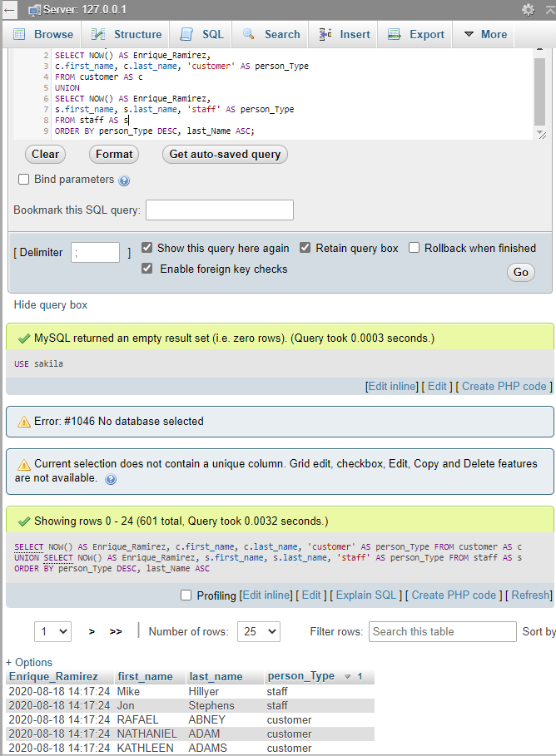Click green checkmark beside 'Showing rows' message

(x=23, y=521)
